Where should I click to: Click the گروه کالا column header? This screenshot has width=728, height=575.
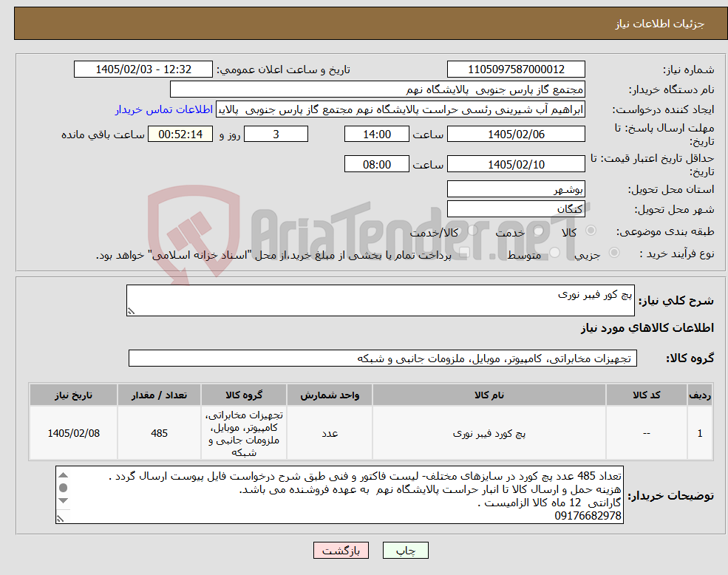pyautogui.click(x=244, y=395)
